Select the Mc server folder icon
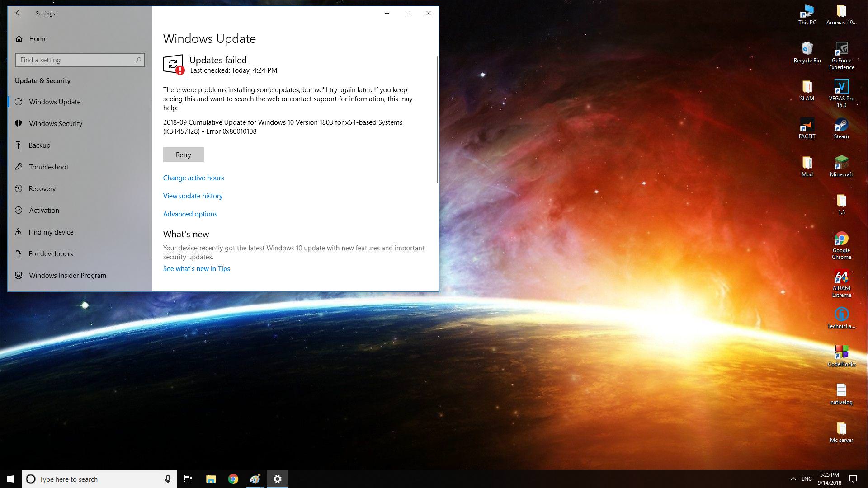This screenshot has width=868, height=488. tap(841, 432)
